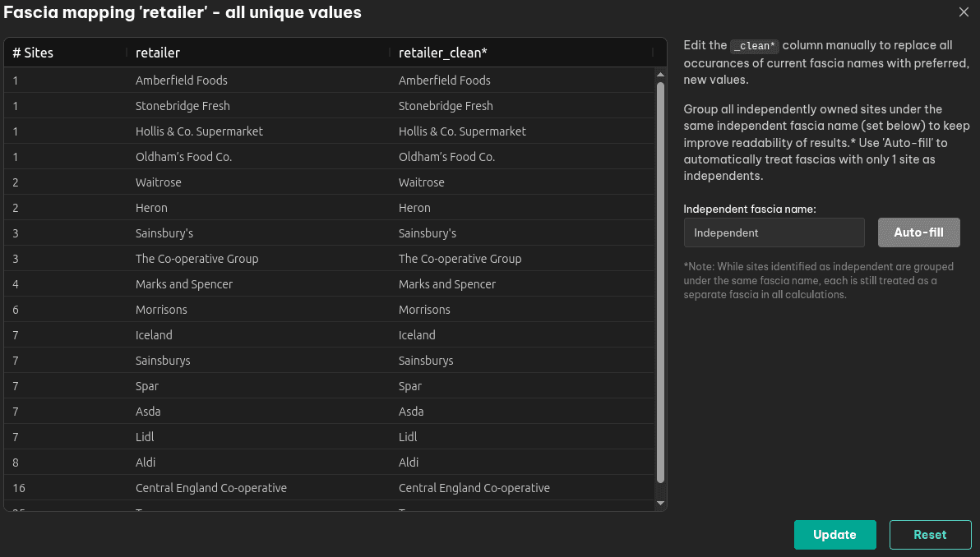Click the vertical scrollbar thumb
Viewport: 980px width, 557px height.
point(661,283)
